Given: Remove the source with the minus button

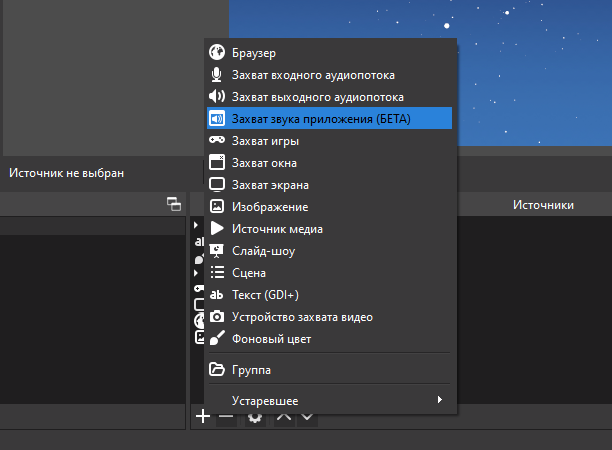Looking at the screenshot, I should [x=226, y=418].
